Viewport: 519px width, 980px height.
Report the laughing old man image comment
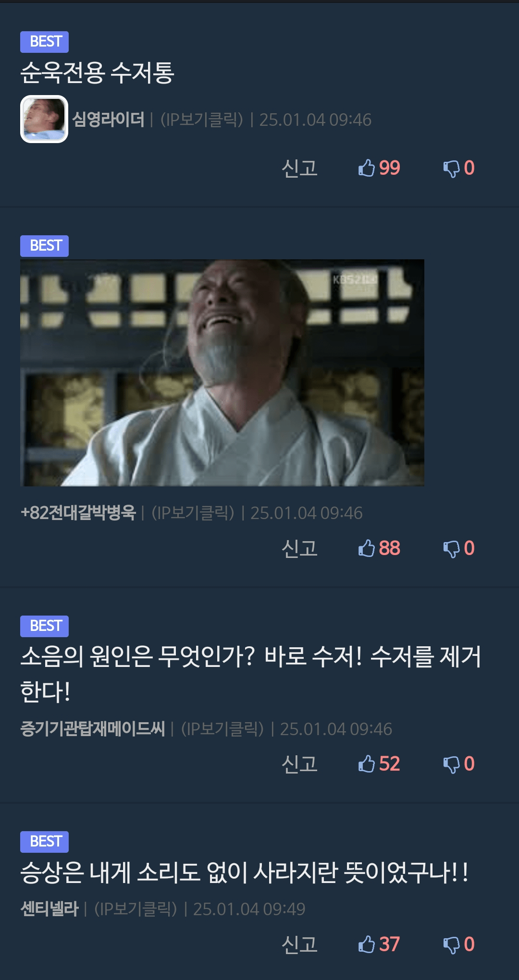click(x=299, y=548)
